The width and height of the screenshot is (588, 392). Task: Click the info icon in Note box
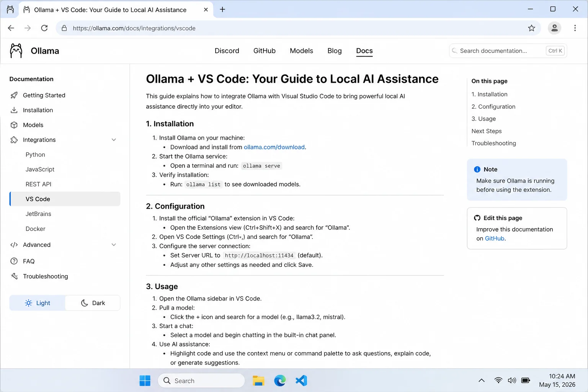(477, 169)
